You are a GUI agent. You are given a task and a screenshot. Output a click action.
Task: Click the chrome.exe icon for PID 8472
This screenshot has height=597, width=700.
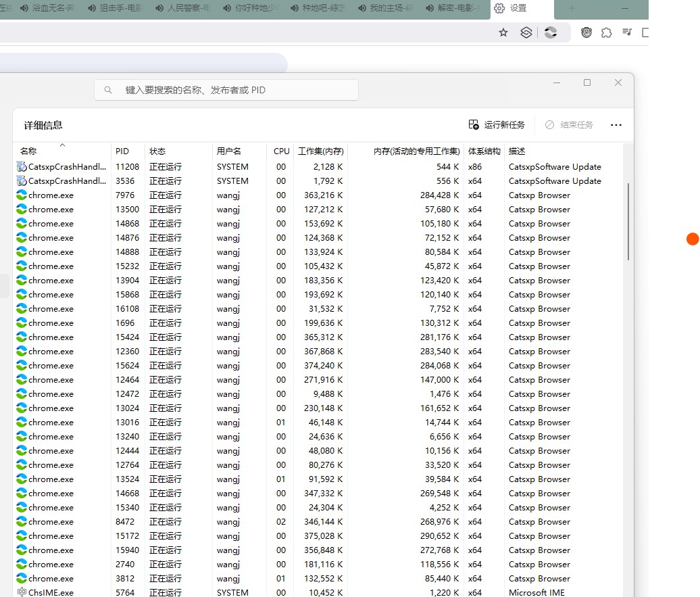tap(22, 521)
